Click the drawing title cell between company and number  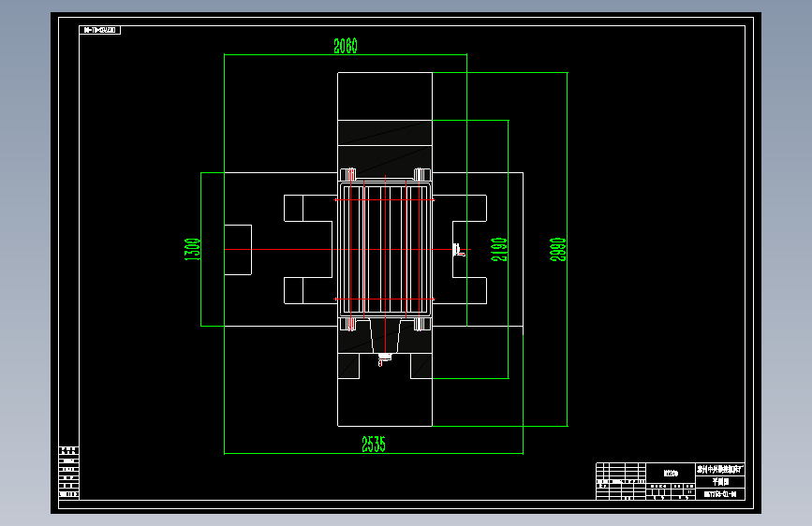[720, 482]
